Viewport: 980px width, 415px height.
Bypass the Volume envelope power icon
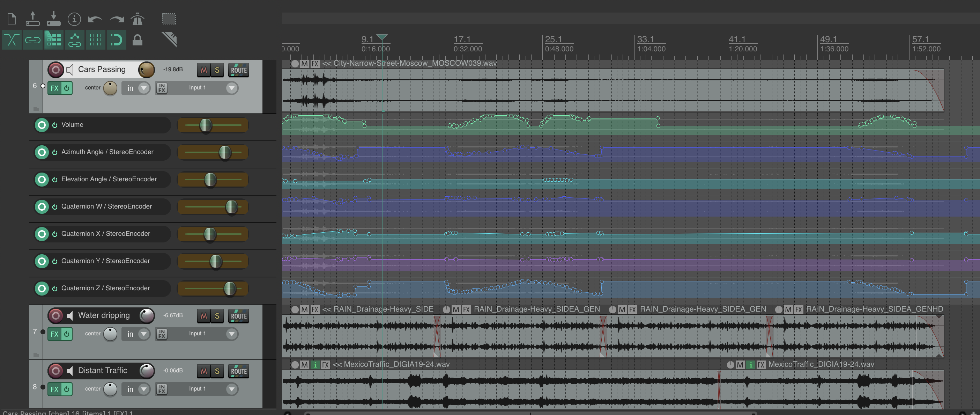point(55,125)
